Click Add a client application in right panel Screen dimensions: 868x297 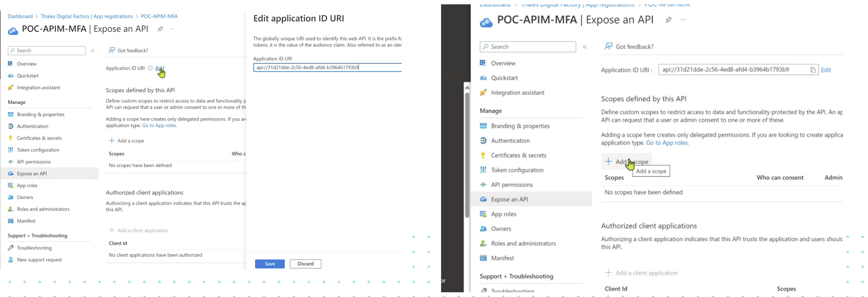coord(641,273)
